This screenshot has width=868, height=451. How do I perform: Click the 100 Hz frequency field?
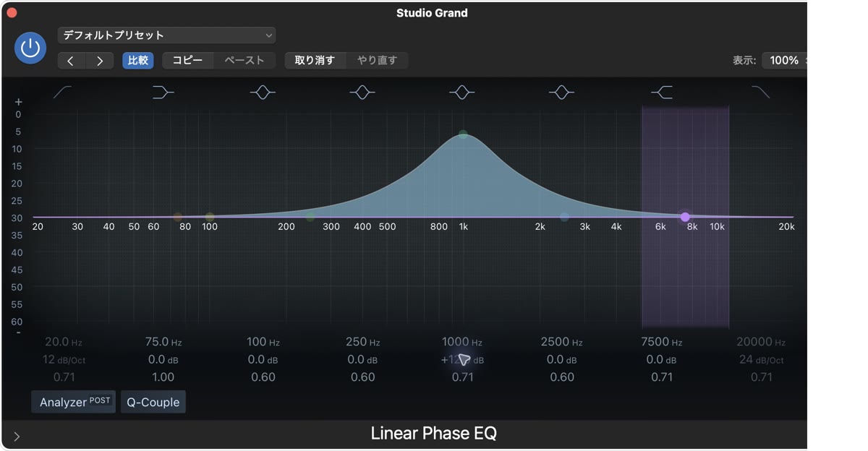point(263,342)
